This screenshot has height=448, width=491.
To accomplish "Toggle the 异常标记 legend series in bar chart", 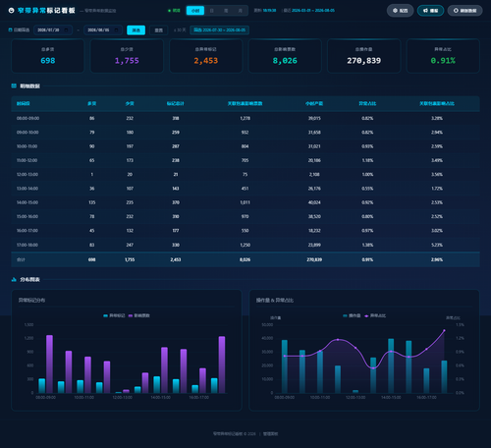I will click(x=114, y=315).
